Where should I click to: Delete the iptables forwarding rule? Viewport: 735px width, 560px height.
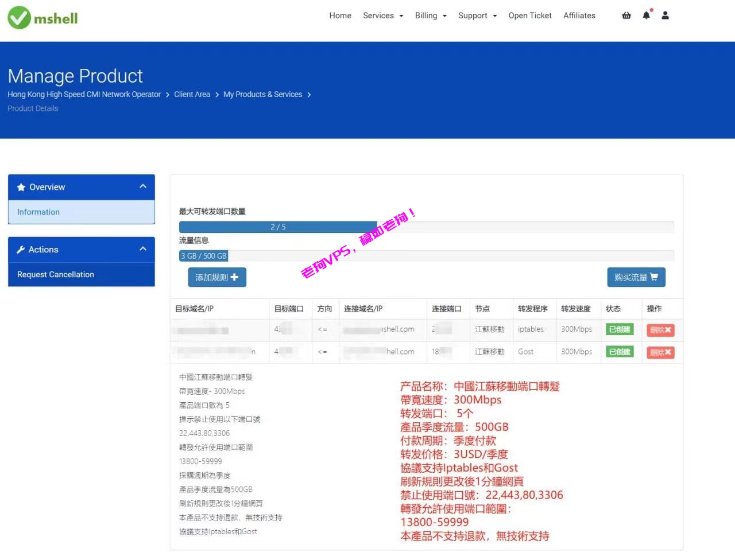pyautogui.click(x=660, y=330)
